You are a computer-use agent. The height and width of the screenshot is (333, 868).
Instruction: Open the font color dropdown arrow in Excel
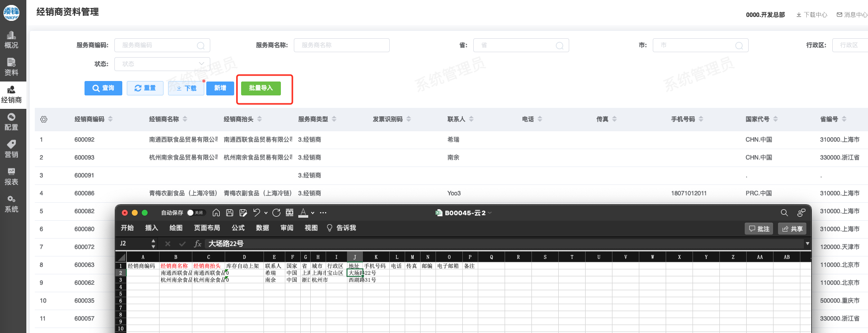coord(313,213)
